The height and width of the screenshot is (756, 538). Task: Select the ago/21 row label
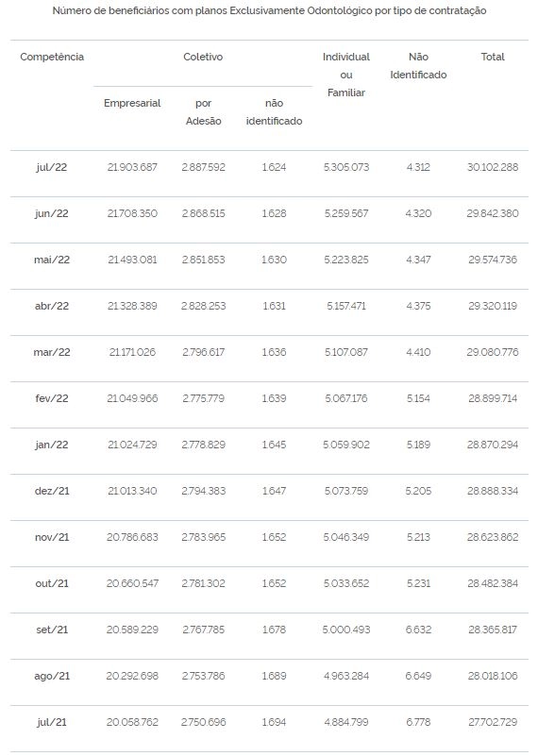pyautogui.click(x=52, y=677)
